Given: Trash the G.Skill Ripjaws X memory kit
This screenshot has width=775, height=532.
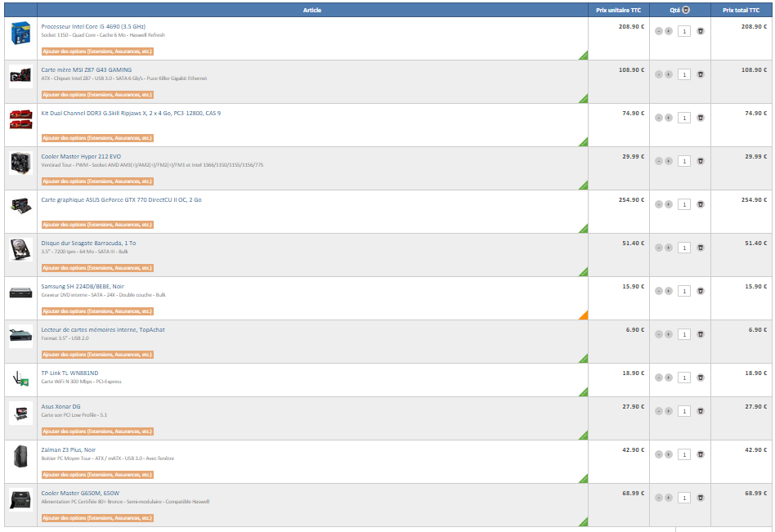Looking at the screenshot, I should [x=701, y=118].
